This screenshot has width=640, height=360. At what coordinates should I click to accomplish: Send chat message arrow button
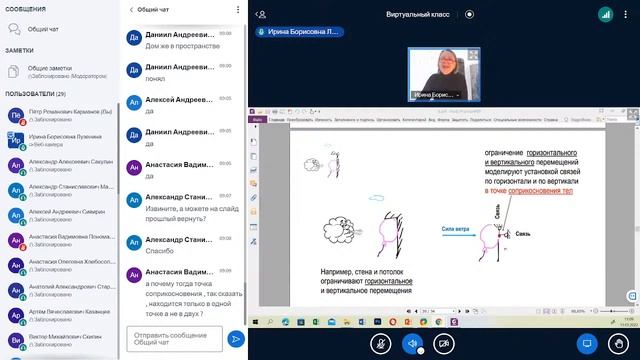[x=236, y=339]
